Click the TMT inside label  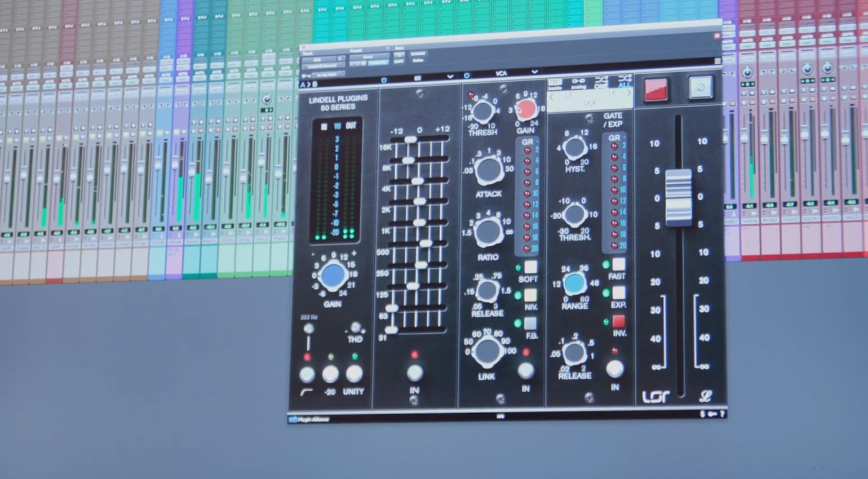tap(555, 85)
